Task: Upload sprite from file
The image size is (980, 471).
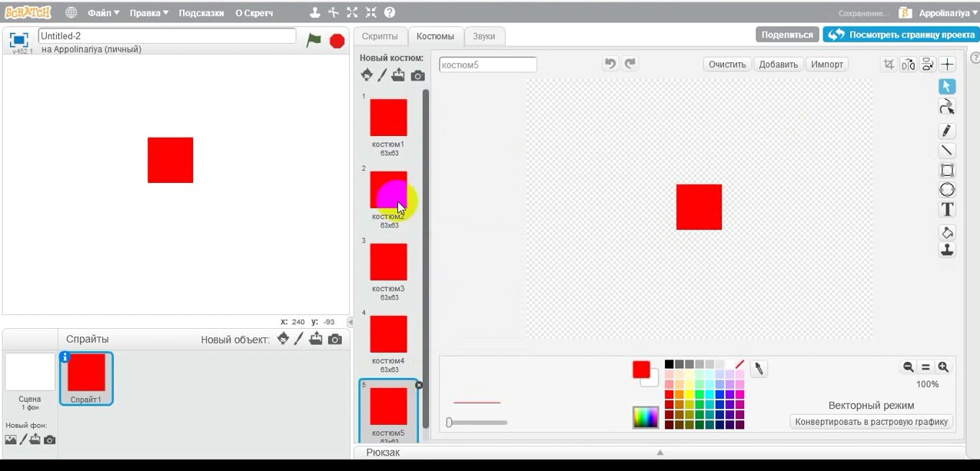Action: [315, 339]
